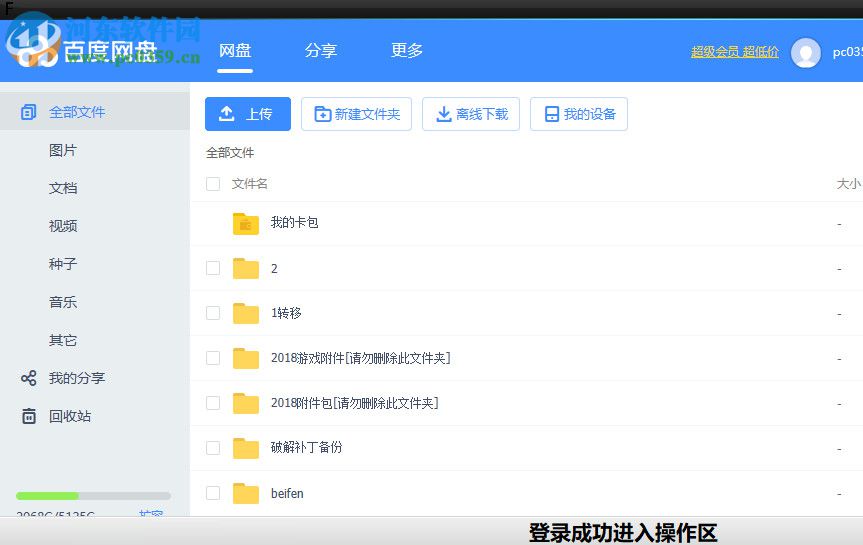The width and height of the screenshot is (863, 545).
Task: Open the folder name 1转移
Action: tap(286, 313)
